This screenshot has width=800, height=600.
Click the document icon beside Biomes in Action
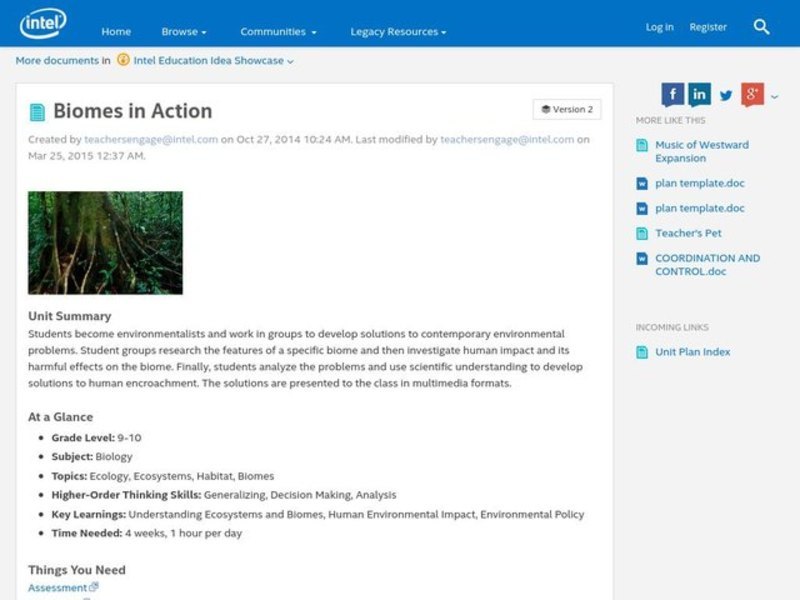click(x=37, y=111)
